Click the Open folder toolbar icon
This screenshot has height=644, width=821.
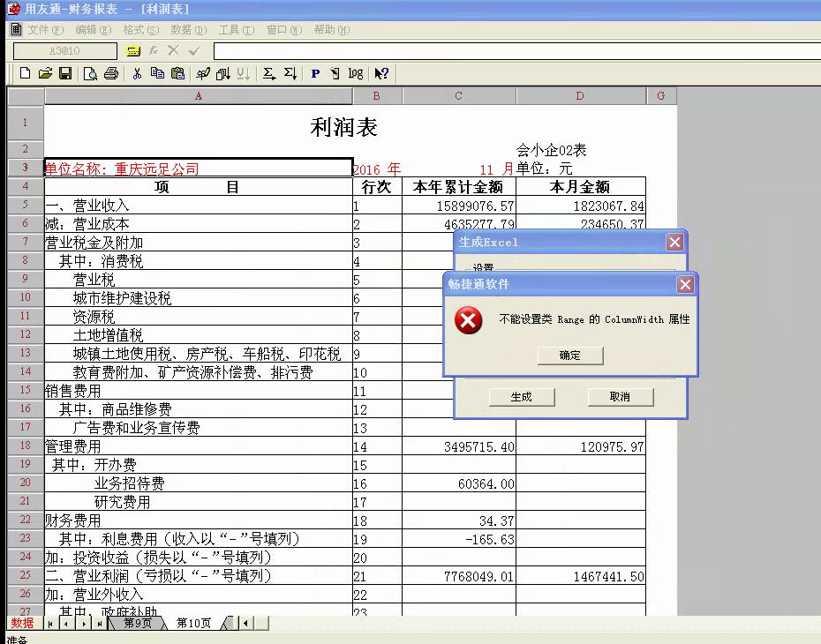pyautogui.click(x=45, y=74)
